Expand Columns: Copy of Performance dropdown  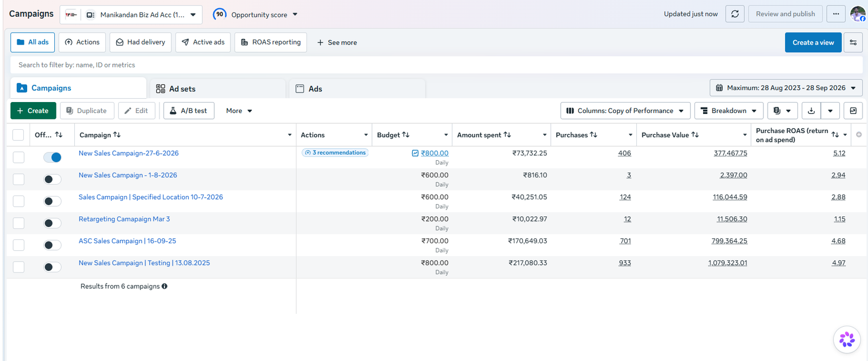click(626, 111)
